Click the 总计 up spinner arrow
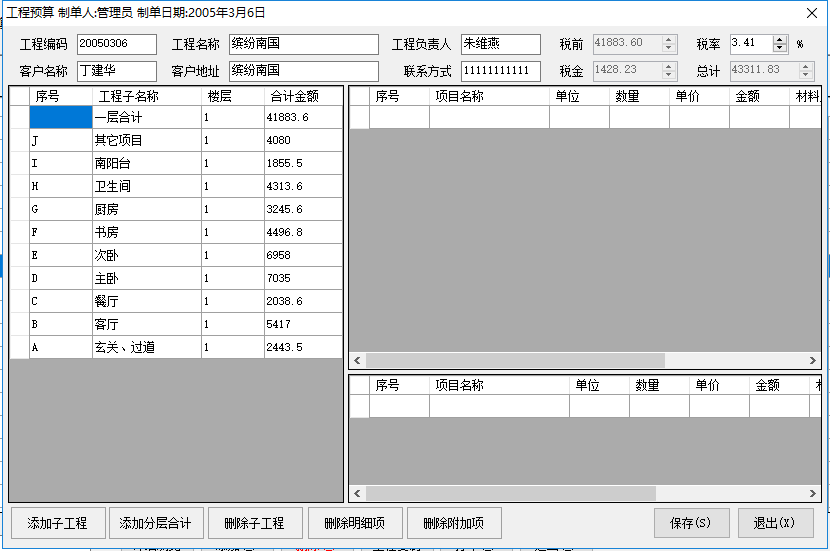The height and width of the screenshot is (551, 830). [x=806, y=66]
